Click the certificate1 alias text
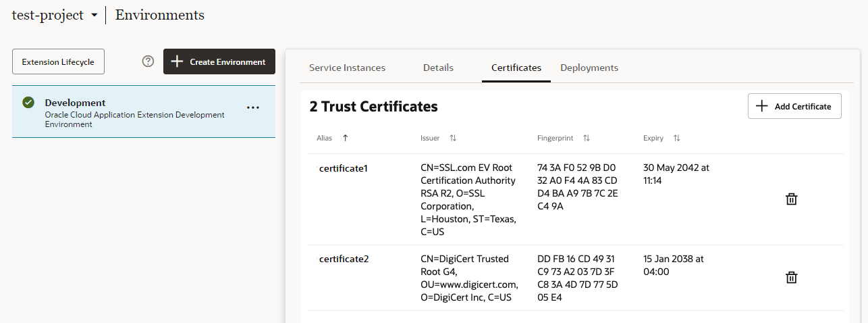Viewport: 868px width, 323px height. [x=344, y=168]
